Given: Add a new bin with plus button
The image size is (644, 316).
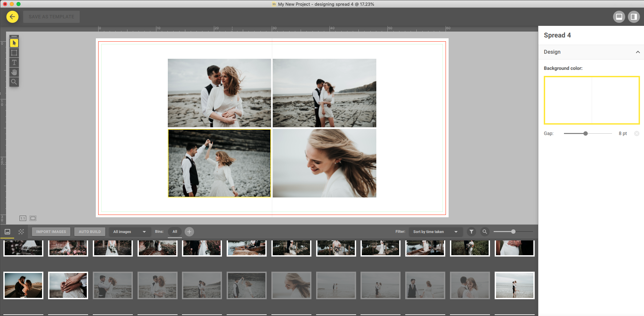Looking at the screenshot, I should pos(189,232).
